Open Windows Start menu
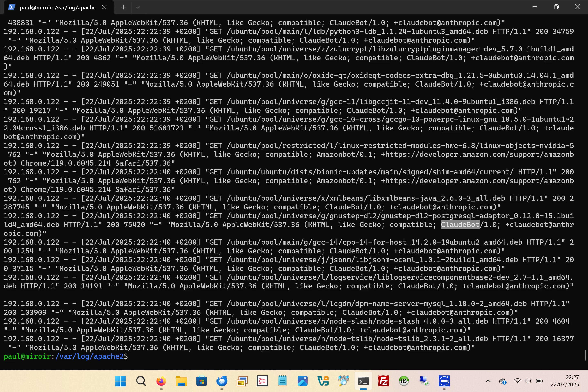 (120, 381)
